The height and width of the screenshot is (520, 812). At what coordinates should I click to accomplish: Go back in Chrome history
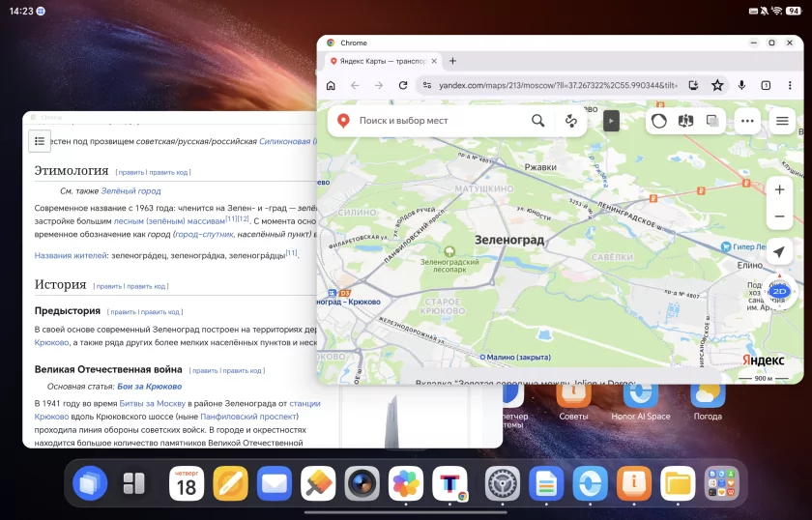(x=355, y=85)
